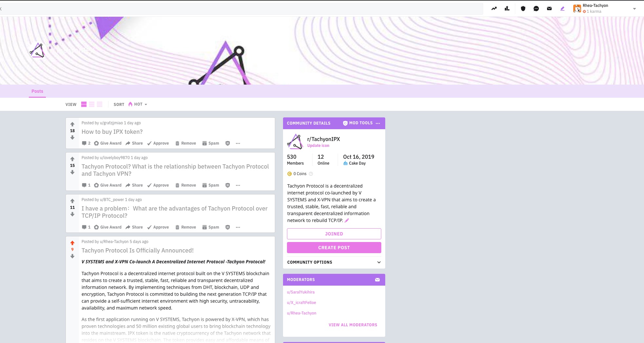
Task: Downvote the lovelyboy9870 post
Action: pos(72,172)
